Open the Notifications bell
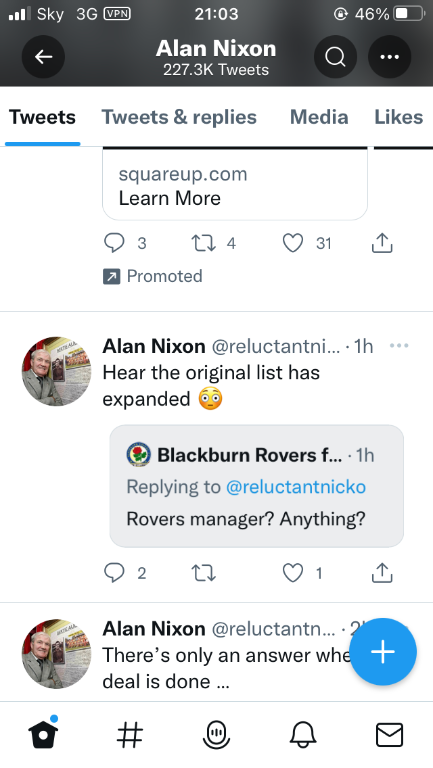This screenshot has height=768, width=433. [x=303, y=735]
